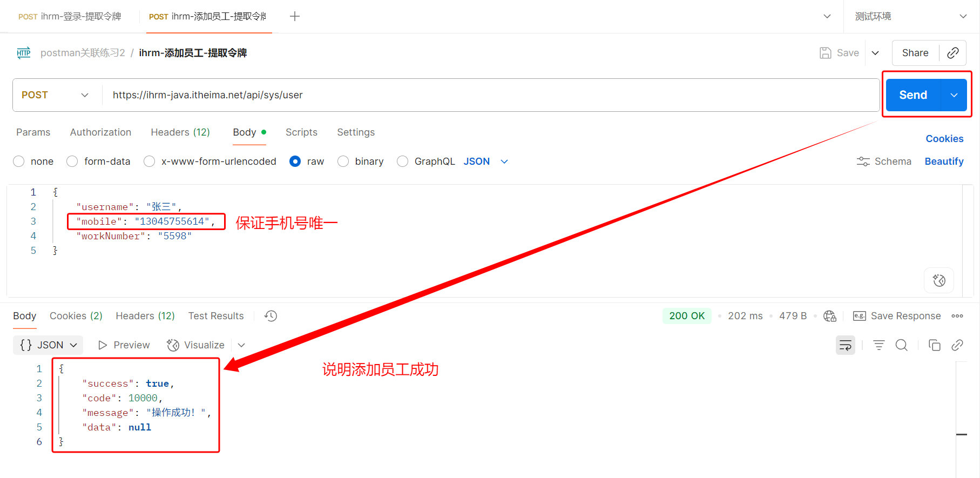Open the Settings tab

point(356,132)
